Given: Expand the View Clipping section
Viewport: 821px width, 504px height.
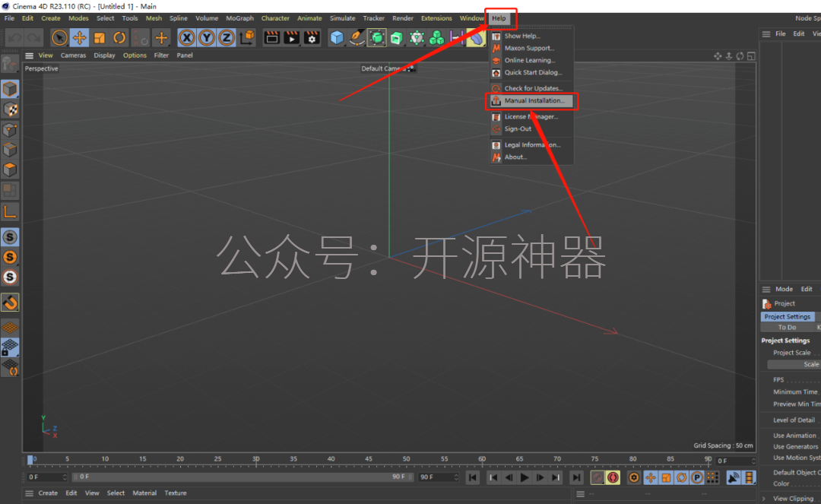Looking at the screenshot, I should pyautogui.click(x=765, y=498).
